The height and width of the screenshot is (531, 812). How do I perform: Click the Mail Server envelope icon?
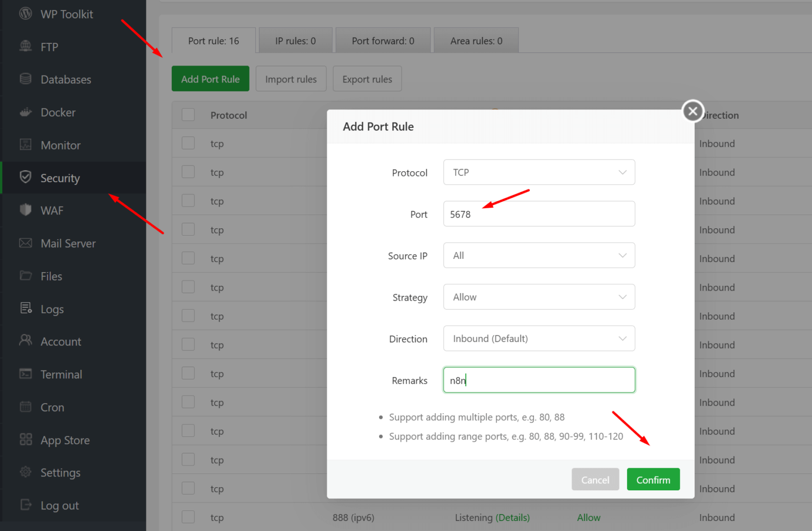point(25,243)
